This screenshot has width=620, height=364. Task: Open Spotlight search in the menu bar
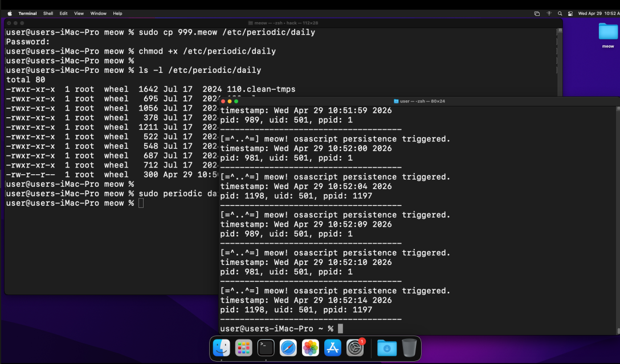coord(560,13)
